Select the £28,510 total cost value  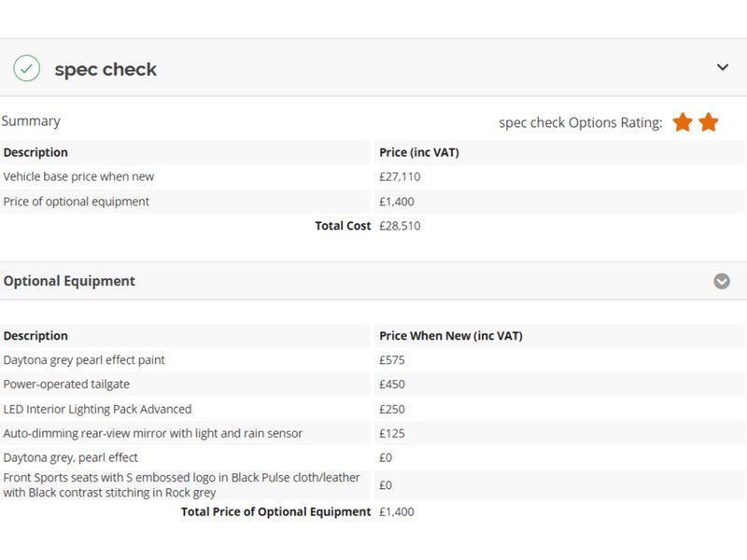click(x=400, y=226)
